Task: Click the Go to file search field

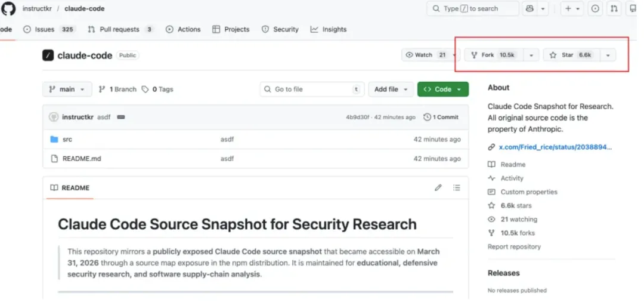Action: tap(311, 89)
